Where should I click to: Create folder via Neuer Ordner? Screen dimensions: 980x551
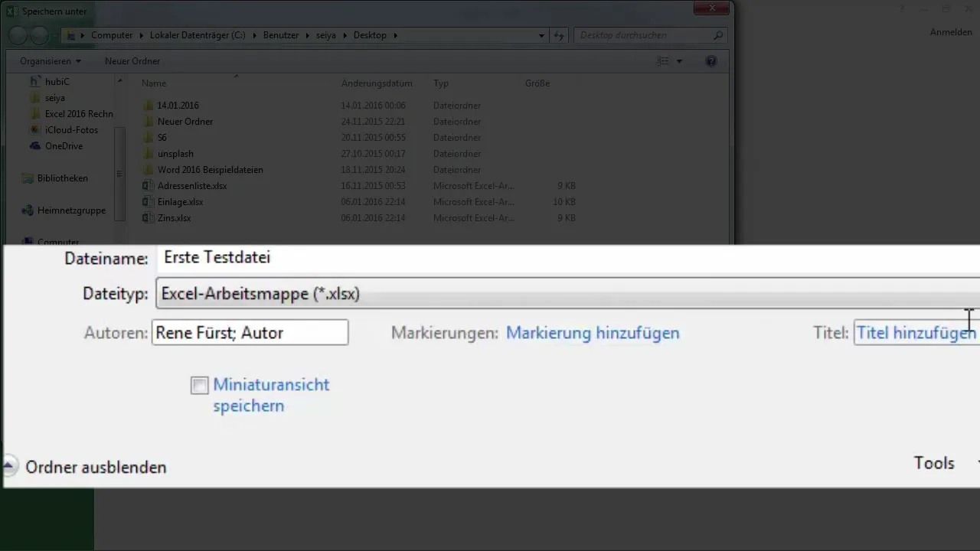click(132, 61)
